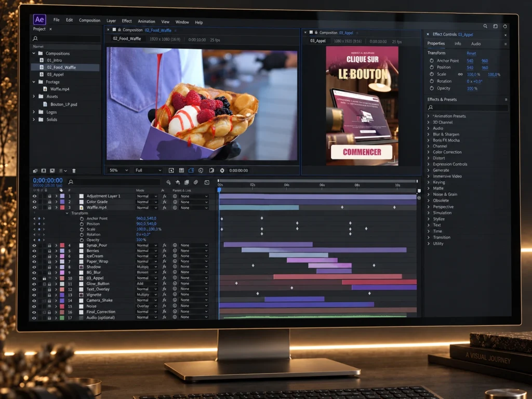Click the Effects & Presets search icon
The width and height of the screenshot is (532, 399).
431,107
